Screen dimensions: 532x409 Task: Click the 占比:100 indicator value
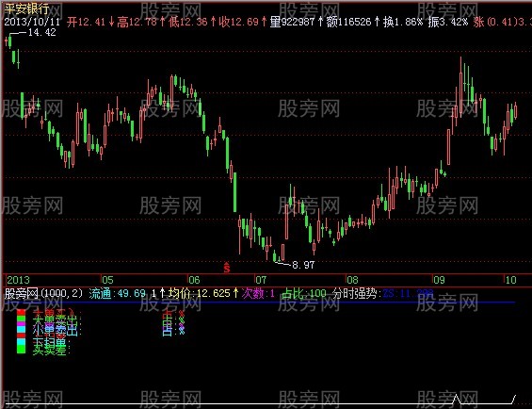304,293
